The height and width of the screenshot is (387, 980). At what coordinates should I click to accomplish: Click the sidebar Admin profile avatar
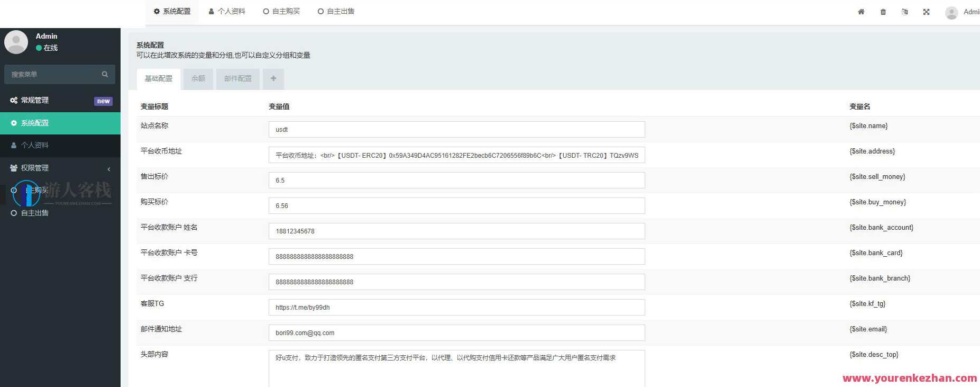pyautogui.click(x=16, y=42)
